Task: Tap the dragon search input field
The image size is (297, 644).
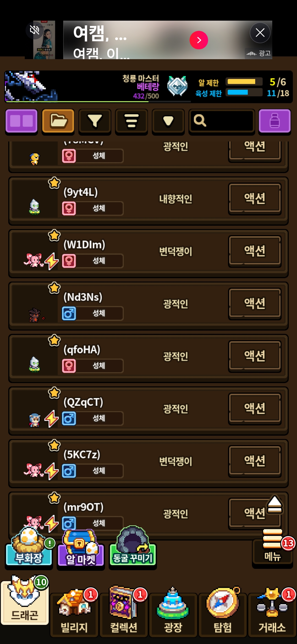Action: tap(222, 121)
